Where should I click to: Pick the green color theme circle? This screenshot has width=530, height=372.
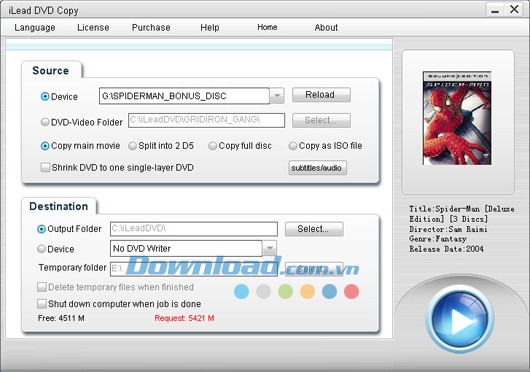coord(285,291)
